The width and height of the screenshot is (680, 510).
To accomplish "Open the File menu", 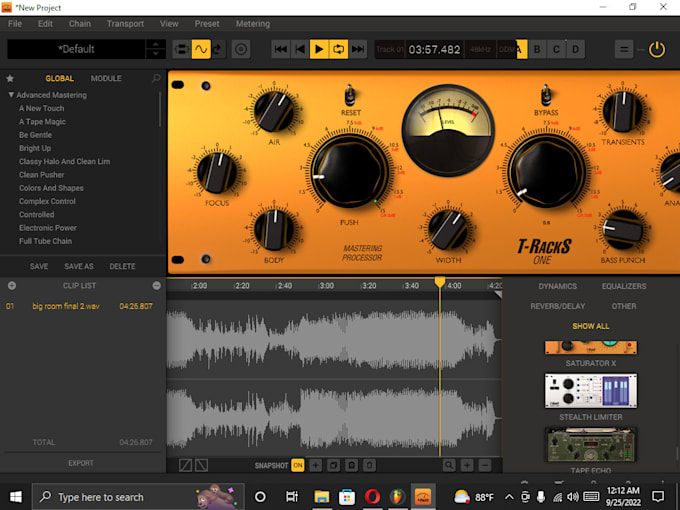I will pyautogui.click(x=15, y=24).
